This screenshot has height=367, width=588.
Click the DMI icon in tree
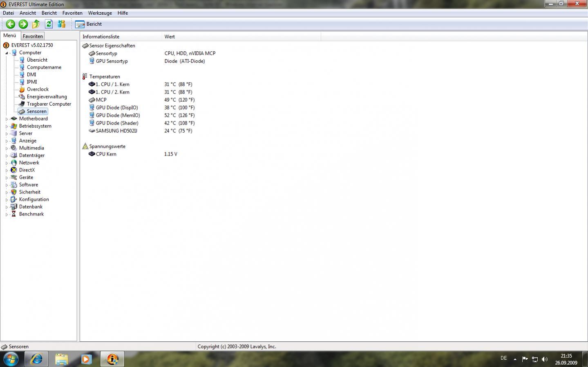click(x=22, y=75)
